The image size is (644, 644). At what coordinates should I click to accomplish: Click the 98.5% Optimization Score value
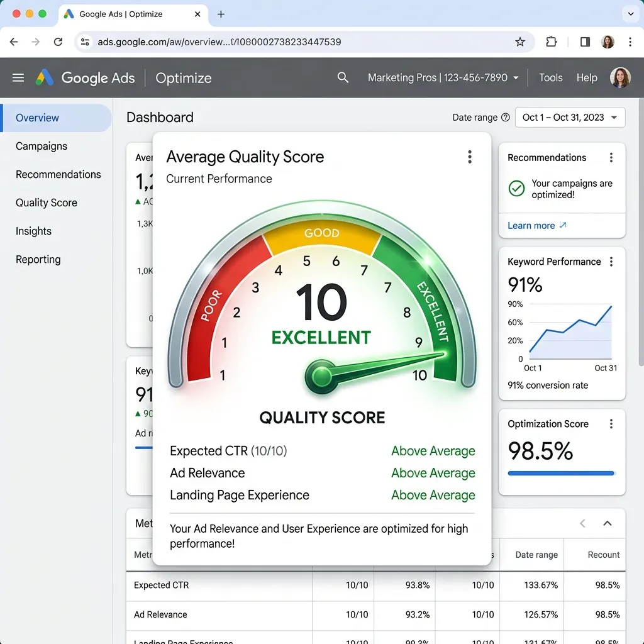[540, 451]
